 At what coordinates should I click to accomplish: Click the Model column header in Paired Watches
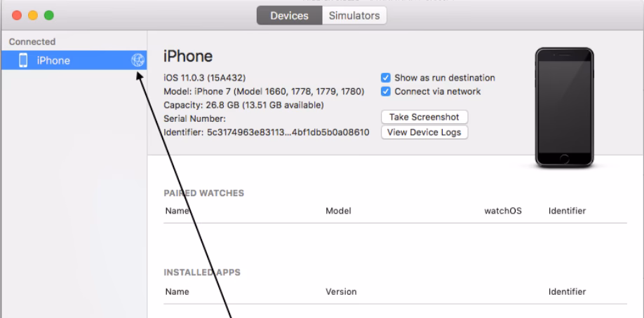click(339, 211)
